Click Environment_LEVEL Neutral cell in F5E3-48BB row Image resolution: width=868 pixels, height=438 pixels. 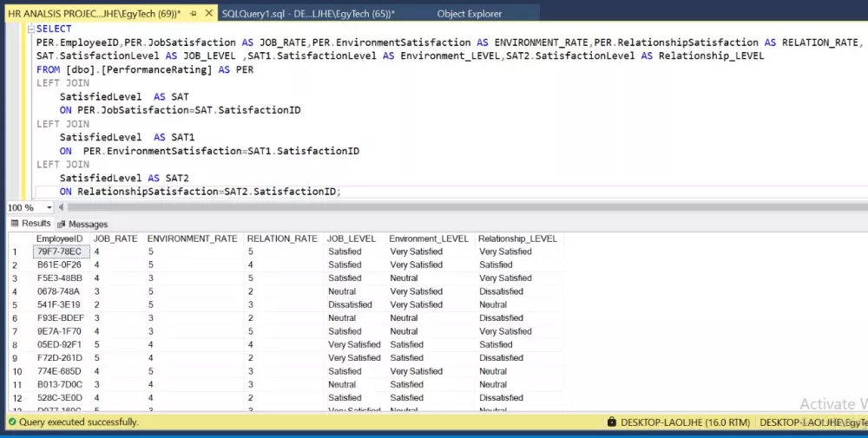(x=431, y=278)
